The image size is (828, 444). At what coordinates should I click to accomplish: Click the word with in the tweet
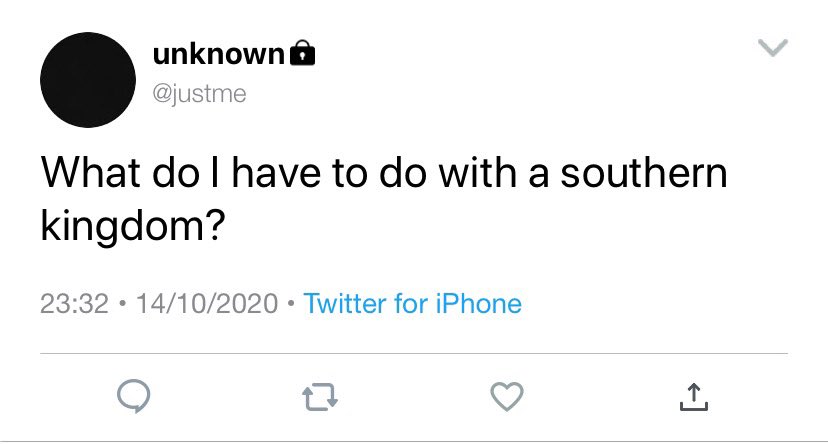point(478,172)
